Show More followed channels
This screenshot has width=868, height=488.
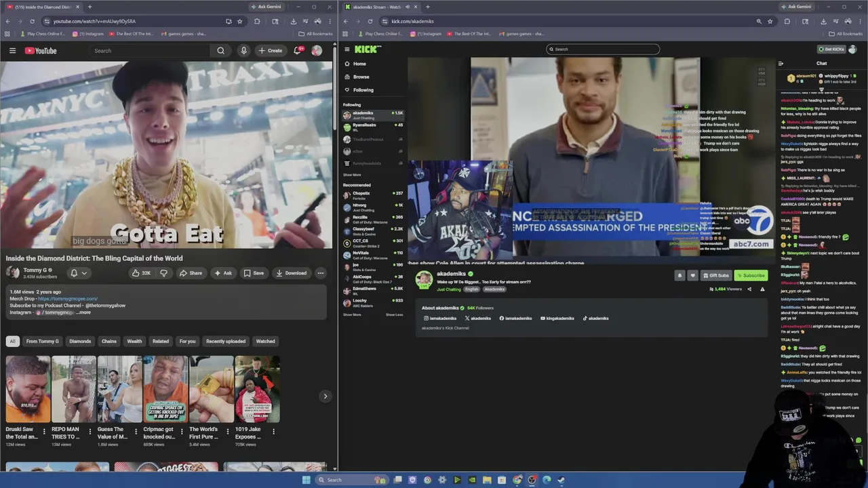coord(352,175)
